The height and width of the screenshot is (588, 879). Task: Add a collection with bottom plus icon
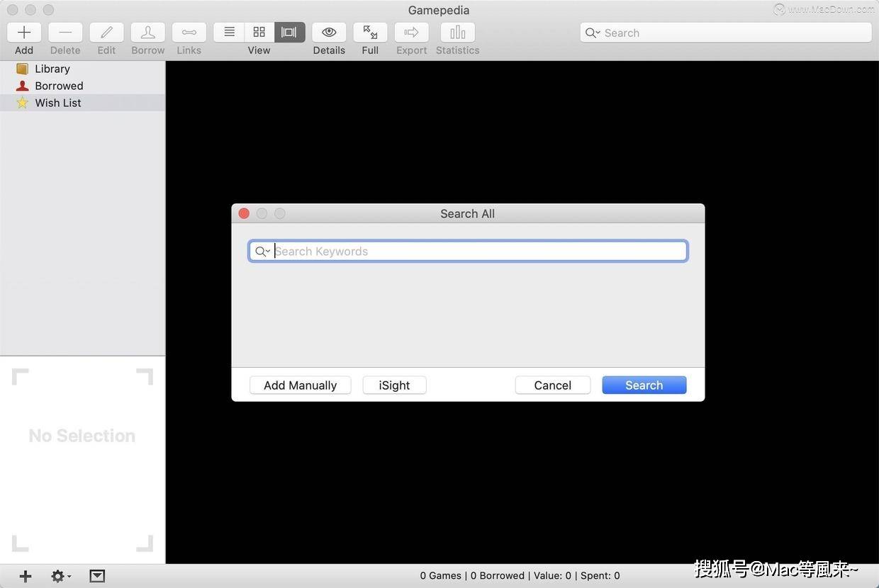[26, 576]
